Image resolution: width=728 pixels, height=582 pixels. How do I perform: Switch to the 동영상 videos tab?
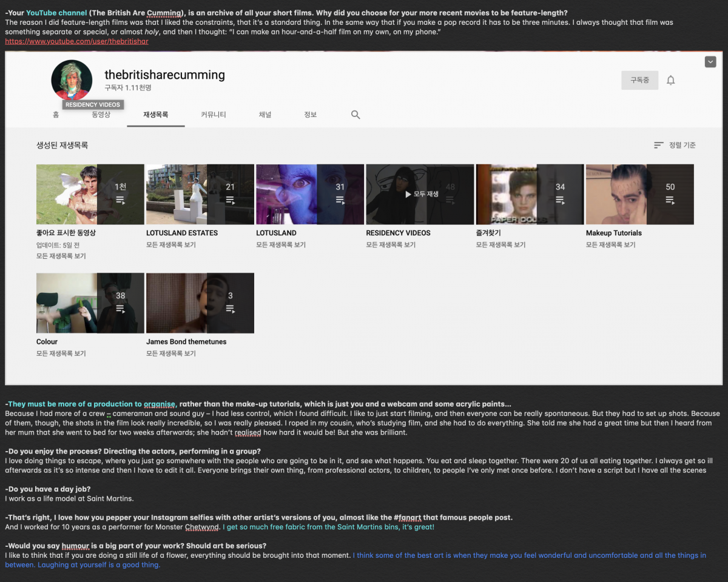click(101, 115)
